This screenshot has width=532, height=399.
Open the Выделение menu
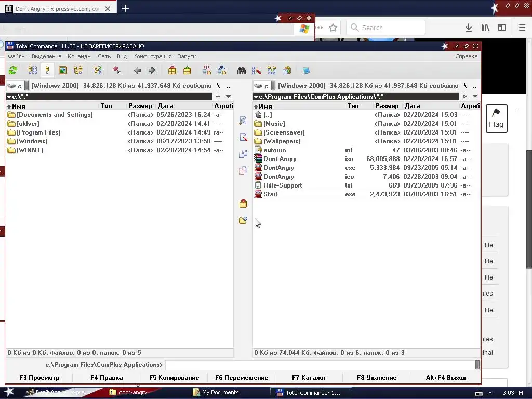(x=46, y=56)
